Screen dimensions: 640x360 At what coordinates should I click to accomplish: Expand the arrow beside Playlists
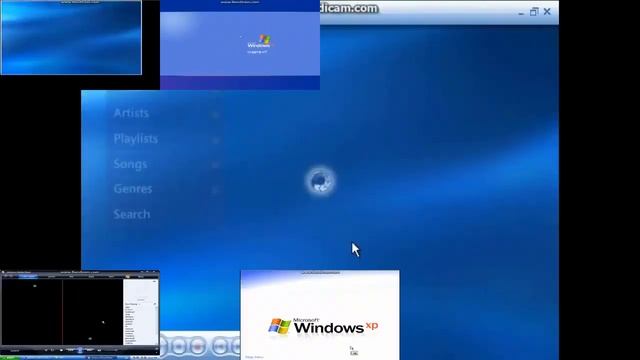pos(216,140)
